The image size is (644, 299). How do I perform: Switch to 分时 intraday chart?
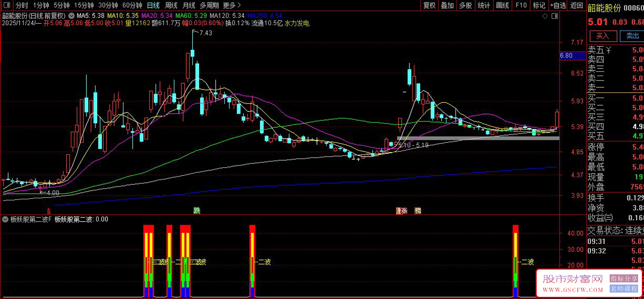click(21, 5)
